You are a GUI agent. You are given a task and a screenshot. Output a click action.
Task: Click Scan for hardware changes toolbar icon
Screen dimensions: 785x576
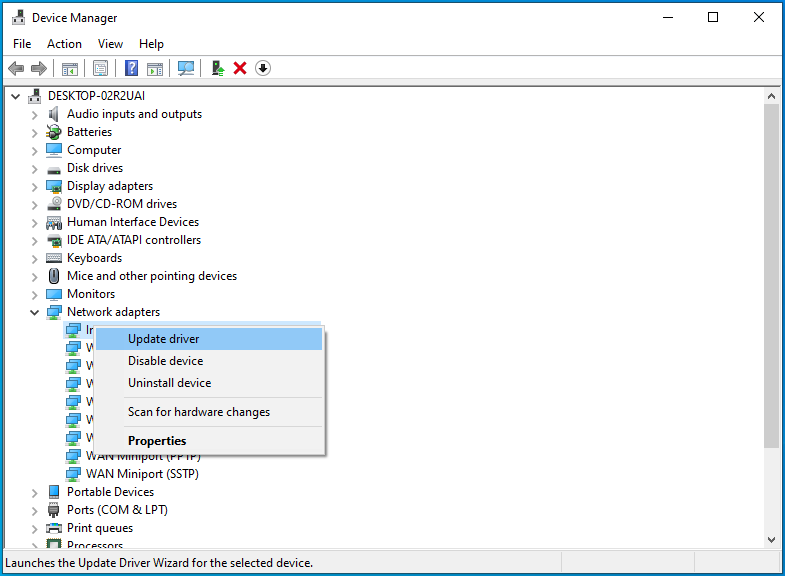point(186,68)
